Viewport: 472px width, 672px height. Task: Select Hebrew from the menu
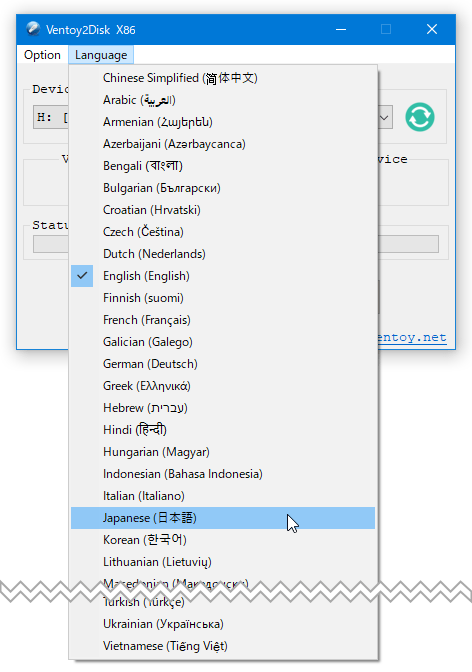click(x=223, y=408)
